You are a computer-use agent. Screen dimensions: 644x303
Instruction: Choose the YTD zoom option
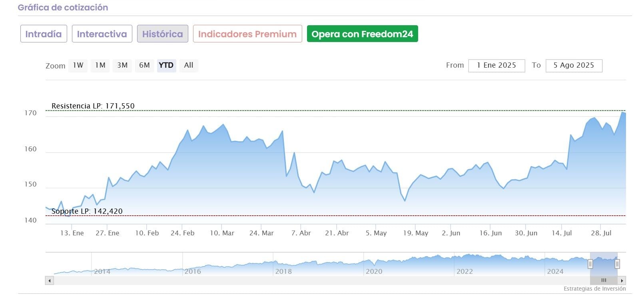(166, 65)
